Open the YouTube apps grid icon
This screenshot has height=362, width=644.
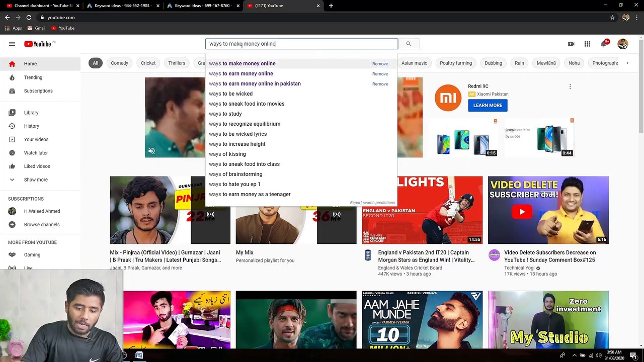587,44
